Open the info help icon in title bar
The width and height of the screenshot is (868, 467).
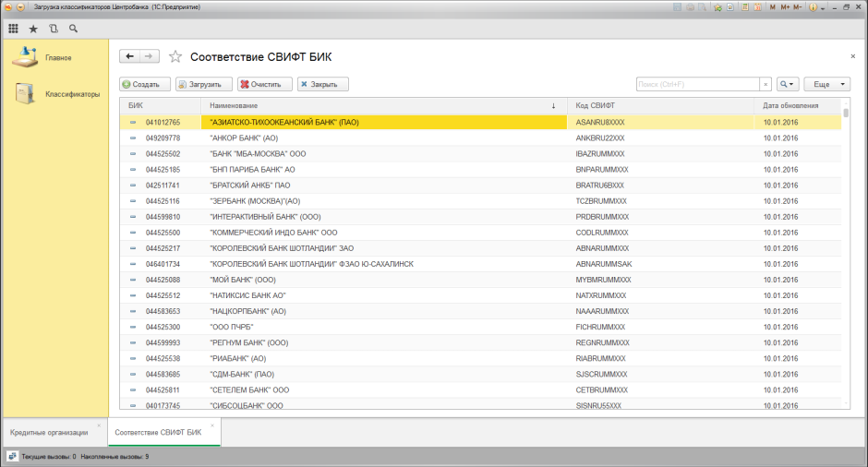pos(814,7)
